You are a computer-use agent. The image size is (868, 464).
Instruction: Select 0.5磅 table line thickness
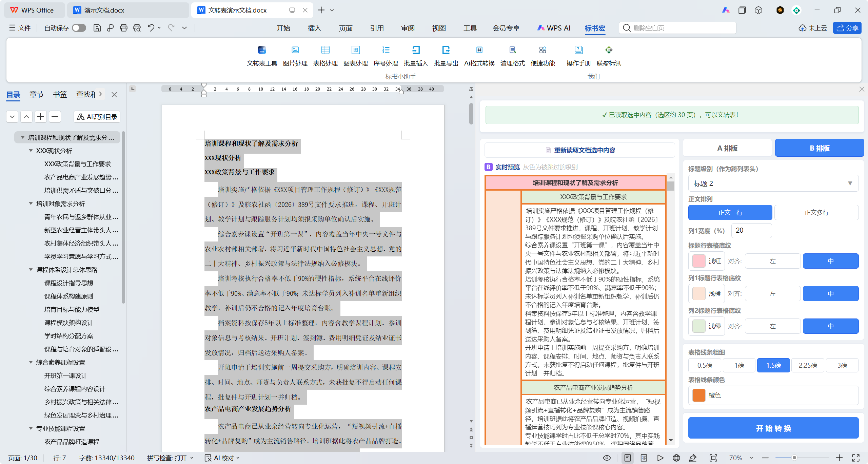coord(704,365)
